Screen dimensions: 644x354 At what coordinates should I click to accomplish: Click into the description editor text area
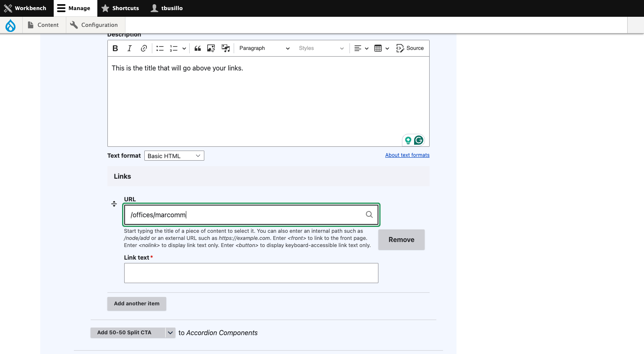coord(269,102)
